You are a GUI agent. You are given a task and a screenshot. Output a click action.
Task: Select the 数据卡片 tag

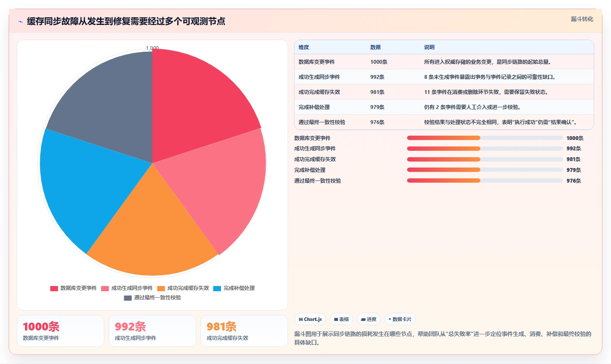click(400, 319)
